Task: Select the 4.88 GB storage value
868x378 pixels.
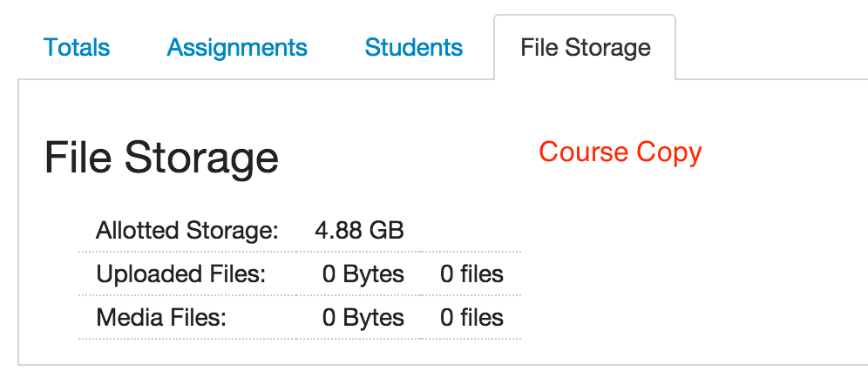Action: (x=359, y=232)
